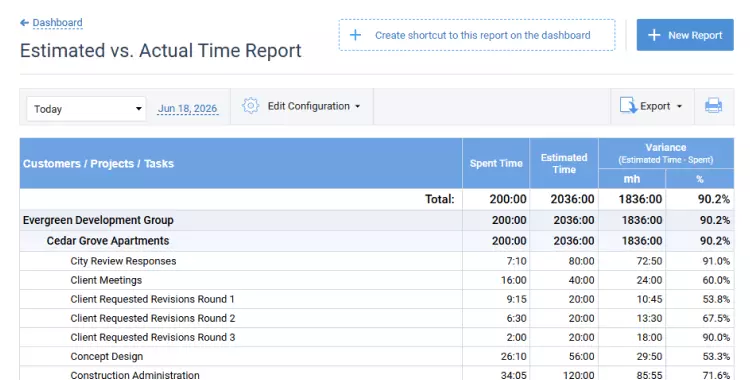Click Client Requested Revisions Round 1
Image resolution: width=750 pixels, height=380 pixels.
[153, 299]
